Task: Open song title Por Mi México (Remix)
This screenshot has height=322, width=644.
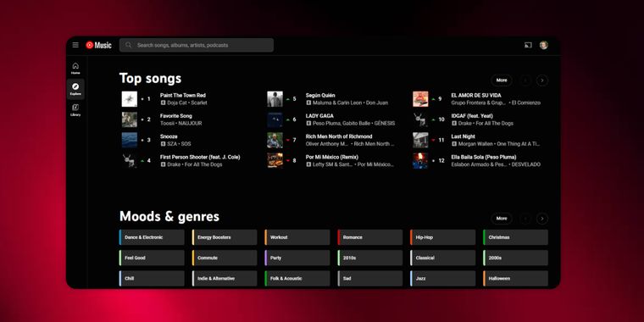Action: pos(332,157)
